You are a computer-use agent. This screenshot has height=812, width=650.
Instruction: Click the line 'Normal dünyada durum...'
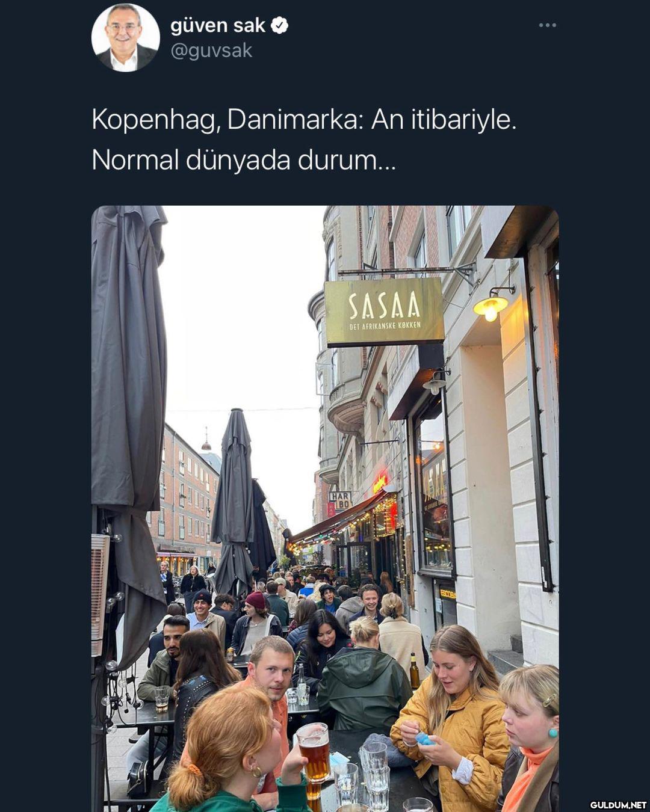pyautogui.click(x=244, y=160)
